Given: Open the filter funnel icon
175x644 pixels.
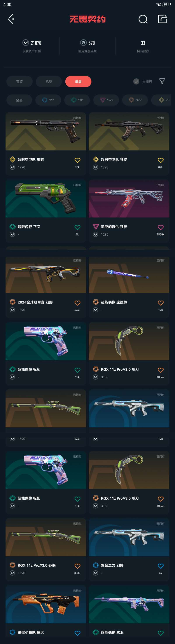Looking at the screenshot, I should (x=162, y=81).
